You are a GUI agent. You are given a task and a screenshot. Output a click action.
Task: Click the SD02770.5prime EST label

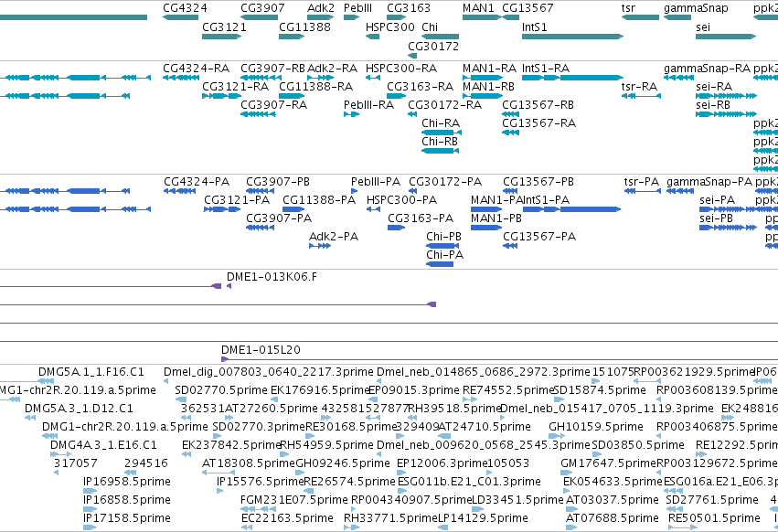221,390
